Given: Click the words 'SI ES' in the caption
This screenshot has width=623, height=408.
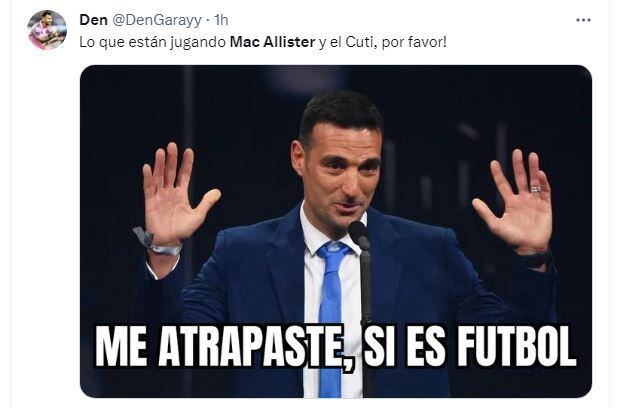Looking at the screenshot, I should pyautogui.click(x=405, y=346).
